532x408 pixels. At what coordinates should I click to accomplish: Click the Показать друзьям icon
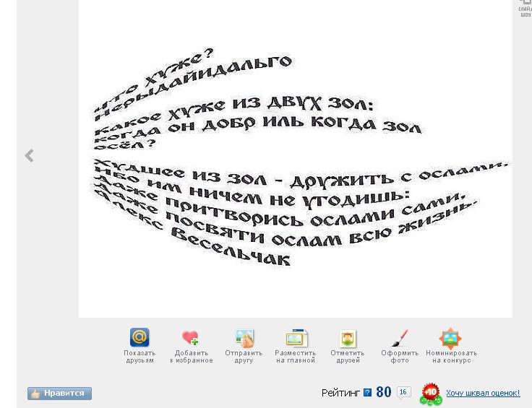click(x=140, y=337)
